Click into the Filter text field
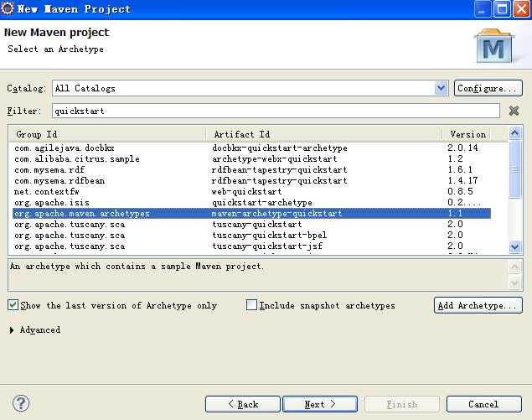The height and width of the screenshot is (420, 532). (276, 111)
